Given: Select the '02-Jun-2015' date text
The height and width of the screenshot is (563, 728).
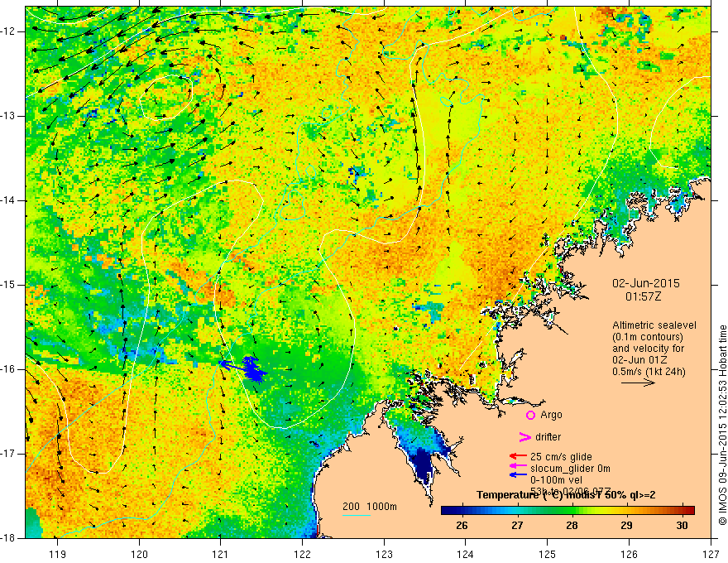Looking at the screenshot, I should coord(646,283).
